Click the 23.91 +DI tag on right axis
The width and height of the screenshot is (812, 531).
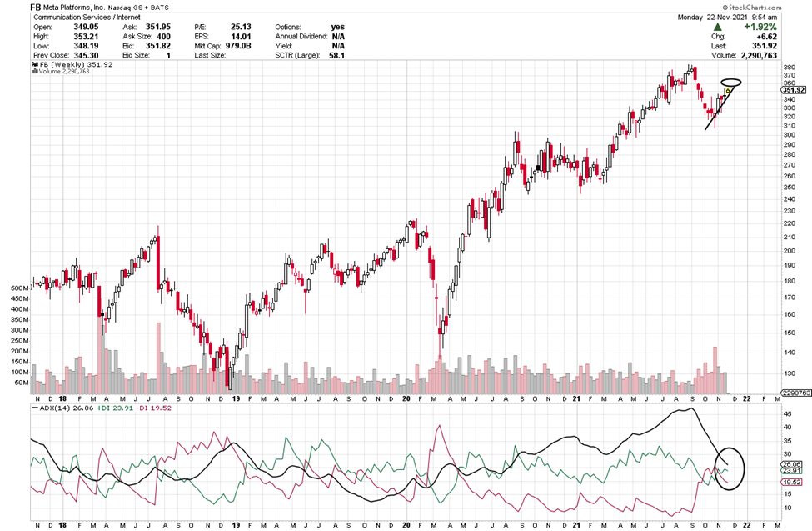(x=792, y=470)
